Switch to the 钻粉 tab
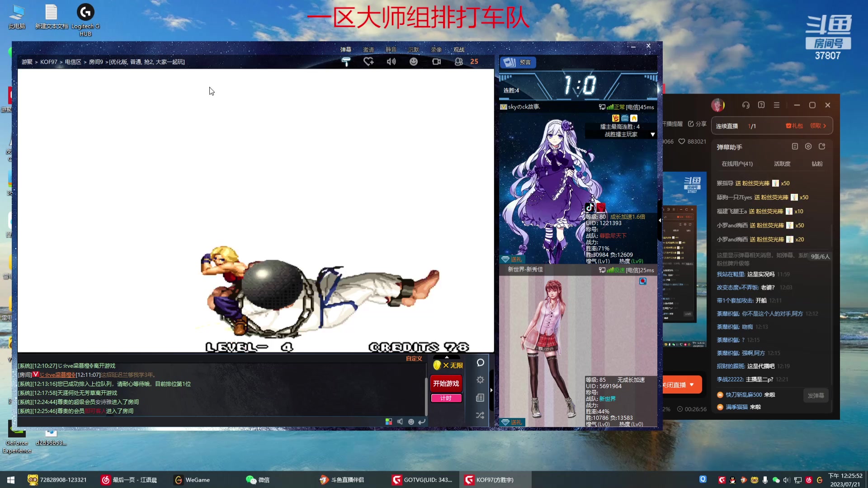 click(x=817, y=164)
